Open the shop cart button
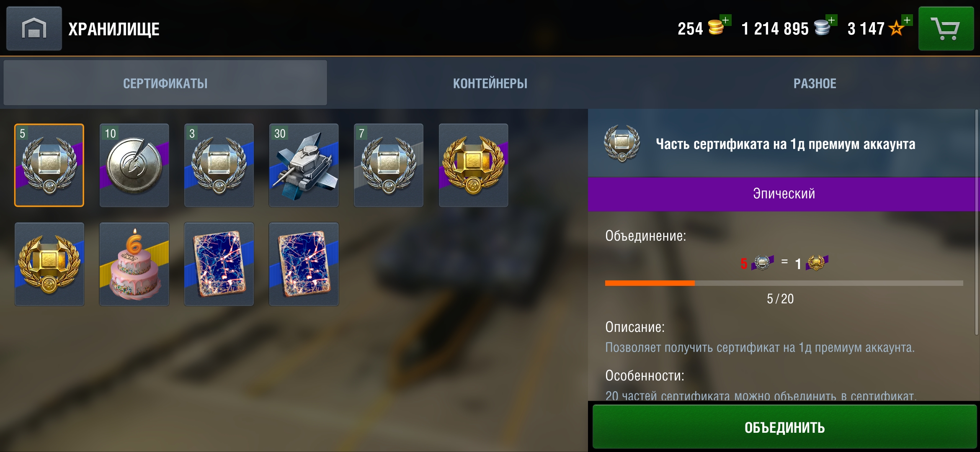The width and height of the screenshot is (980, 452). (x=946, y=28)
